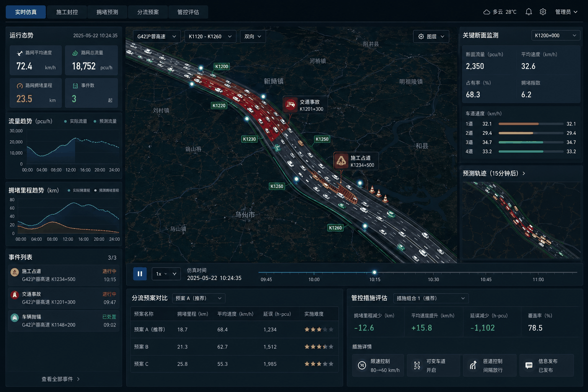The image size is (588, 392).
Task: Click the information publish message icon
Action: (529, 365)
